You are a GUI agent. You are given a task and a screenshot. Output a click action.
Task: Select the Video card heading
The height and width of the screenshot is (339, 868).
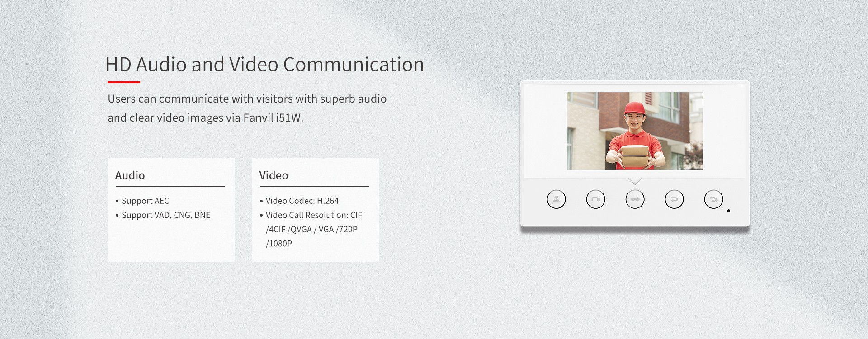(x=274, y=175)
